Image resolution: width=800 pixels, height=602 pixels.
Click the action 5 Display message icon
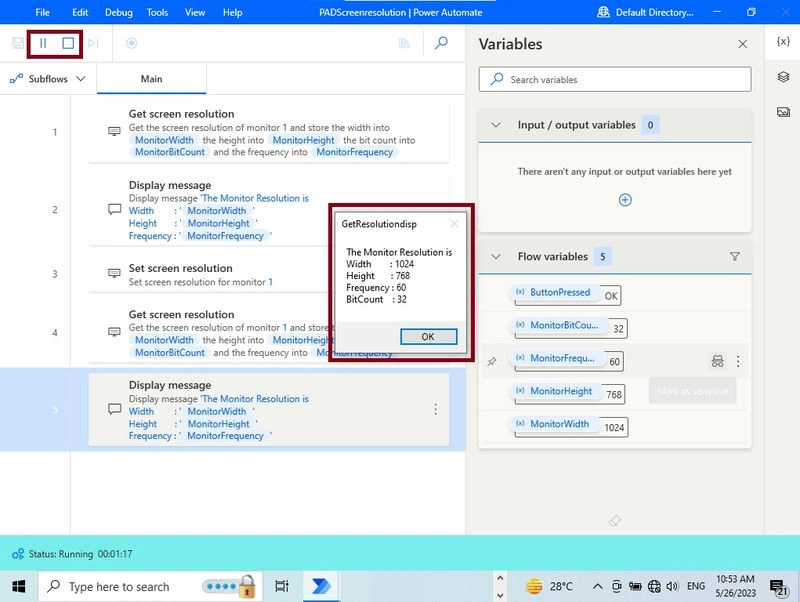click(115, 409)
